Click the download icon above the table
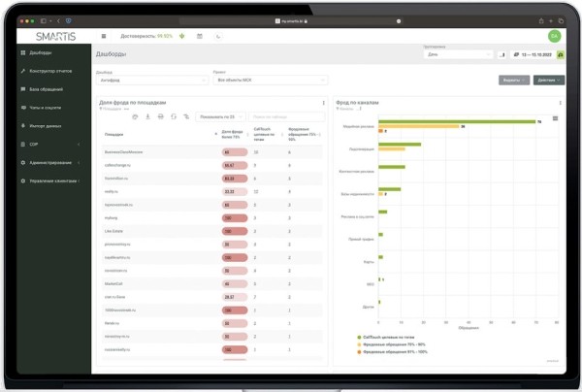The width and height of the screenshot is (582, 392). coord(147,115)
